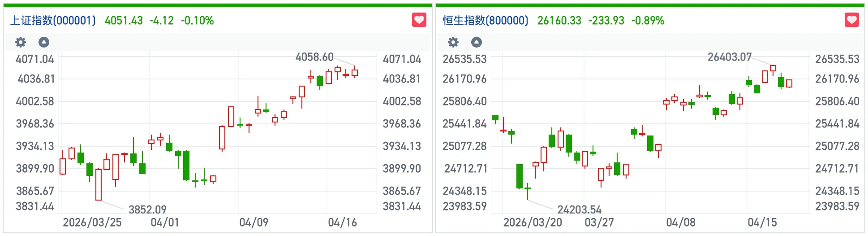The height and width of the screenshot is (236, 868).
Task: Select the 03/27 date on 恒生指数 axis
Action: [599, 223]
